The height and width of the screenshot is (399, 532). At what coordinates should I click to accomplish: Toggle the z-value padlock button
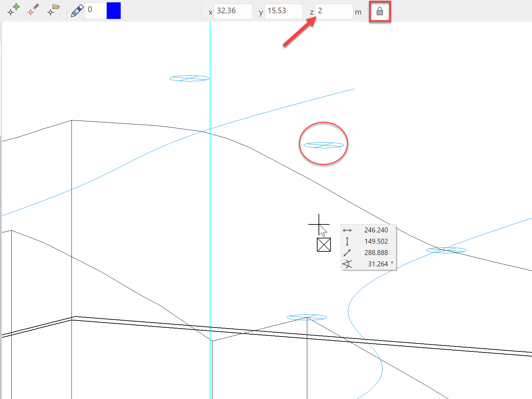pos(380,12)
